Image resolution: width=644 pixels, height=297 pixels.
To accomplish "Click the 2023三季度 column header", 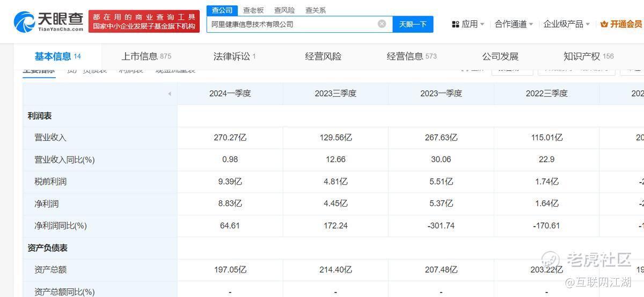I will click(335, 93).
